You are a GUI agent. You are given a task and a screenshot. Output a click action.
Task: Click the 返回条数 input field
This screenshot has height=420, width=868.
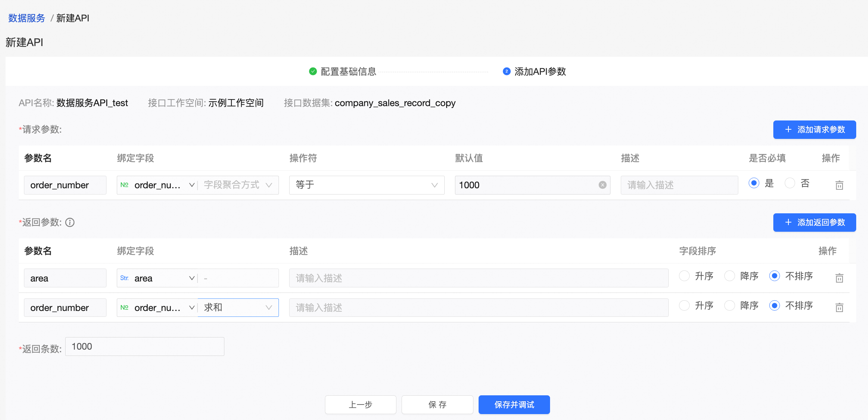[x=144, y=347]
